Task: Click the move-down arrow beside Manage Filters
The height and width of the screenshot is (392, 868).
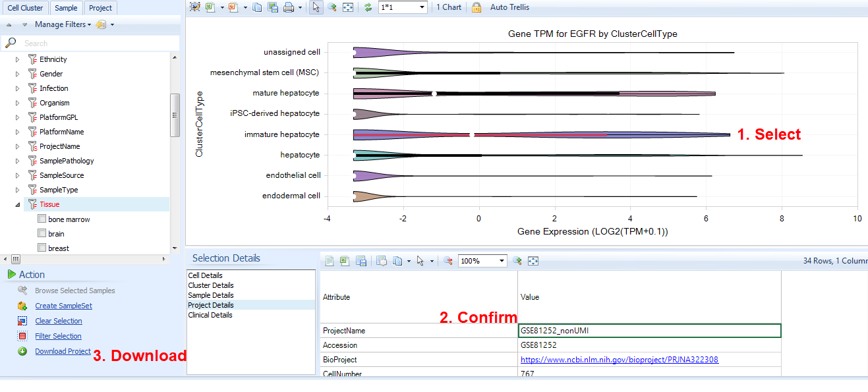Action: click(x=24, y=24)
